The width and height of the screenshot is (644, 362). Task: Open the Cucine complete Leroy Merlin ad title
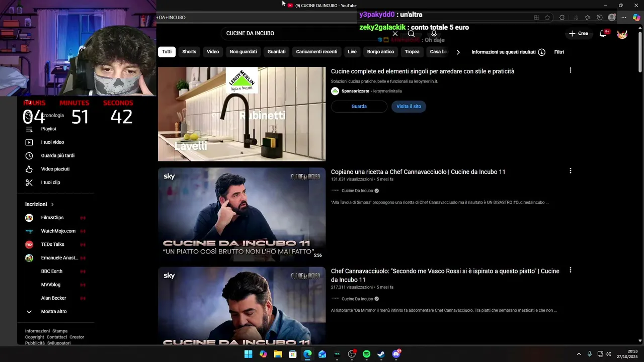(423, 71)
